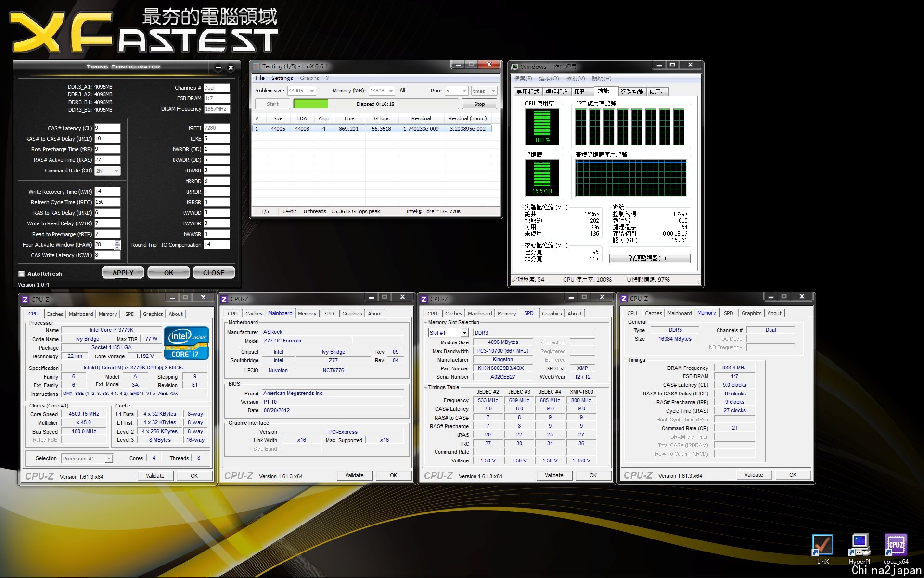The width and height of the screenshot is (924, 578).
Task: Open the ? help menu in LinX
Action: click(327, 78)
